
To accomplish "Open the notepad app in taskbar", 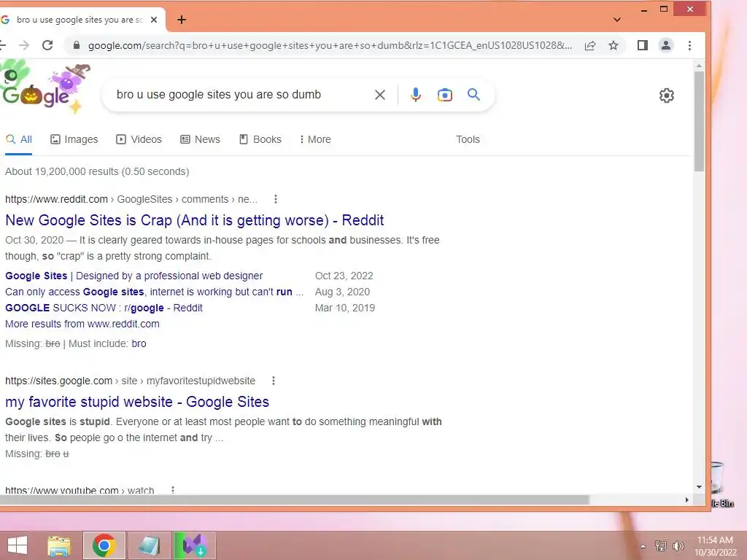I will [x=149, y=545].
